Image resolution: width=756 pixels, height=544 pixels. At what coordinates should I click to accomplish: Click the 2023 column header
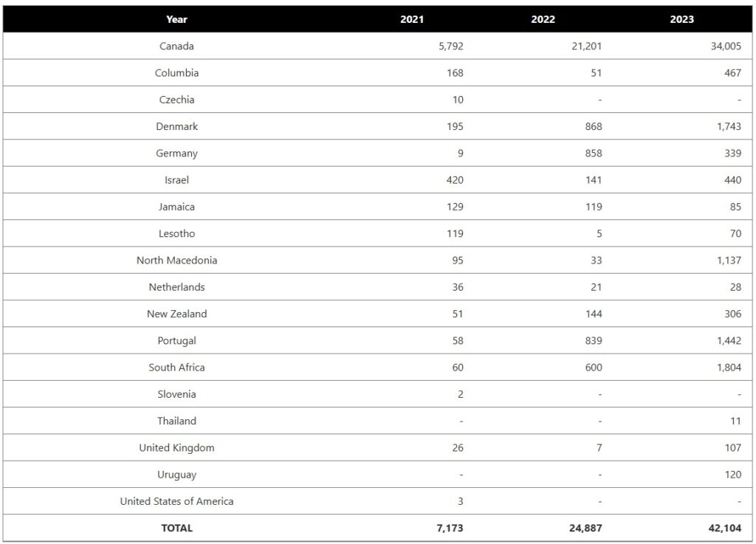pos(681,19)
